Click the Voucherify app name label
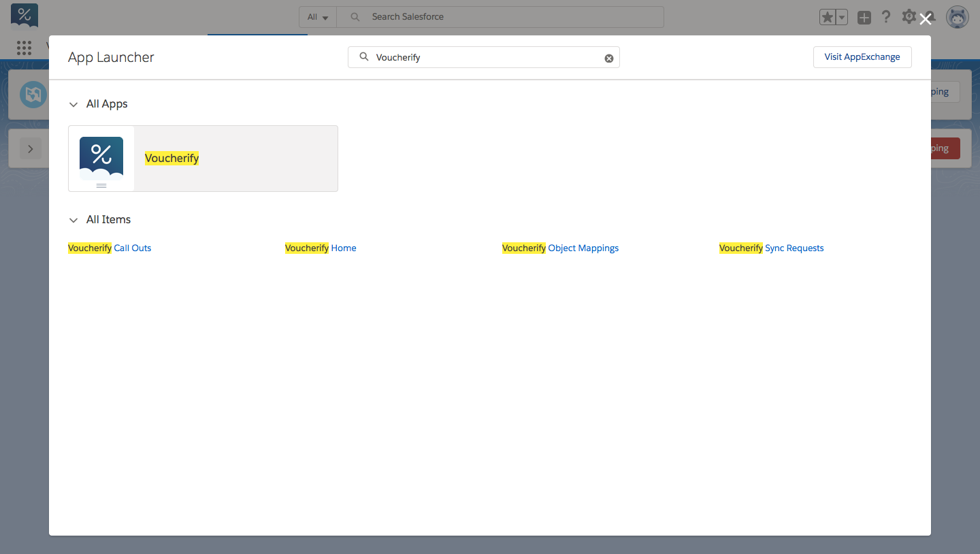Viewport: 980px width, 554px height. tap(171, 159)
